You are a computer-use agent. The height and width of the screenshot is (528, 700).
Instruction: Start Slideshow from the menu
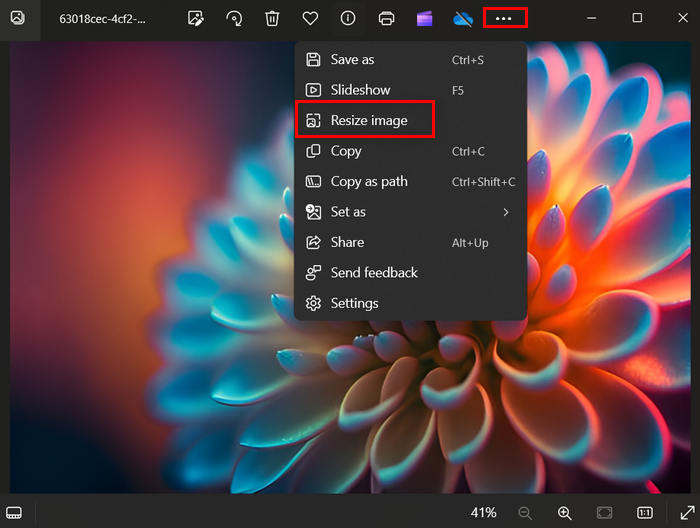tap(360, 90)
